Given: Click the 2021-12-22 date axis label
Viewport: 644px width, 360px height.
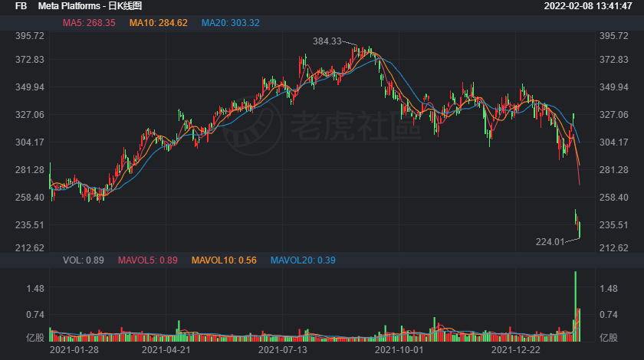Looking at the screenshot, I should [x=515, y=350].
